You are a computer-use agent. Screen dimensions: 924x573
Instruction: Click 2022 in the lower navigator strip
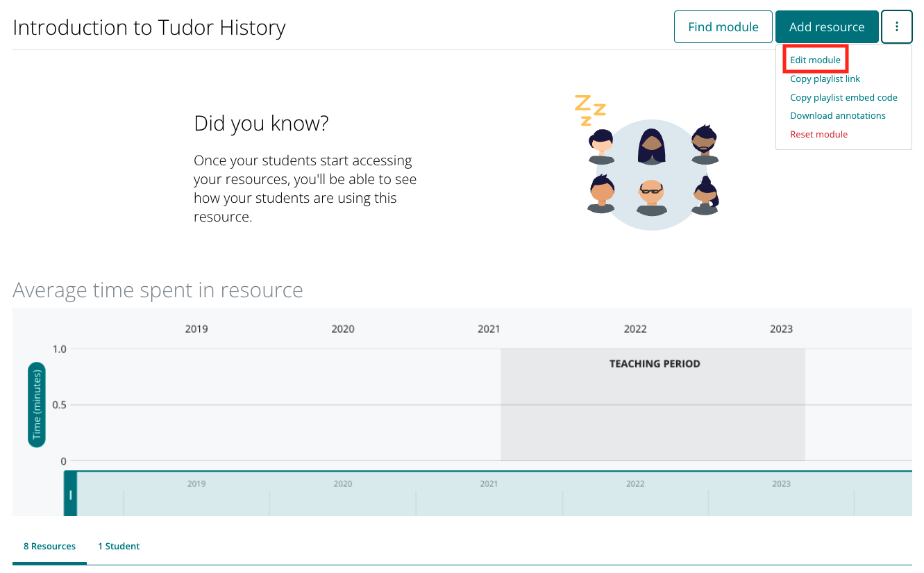(635, 483)
